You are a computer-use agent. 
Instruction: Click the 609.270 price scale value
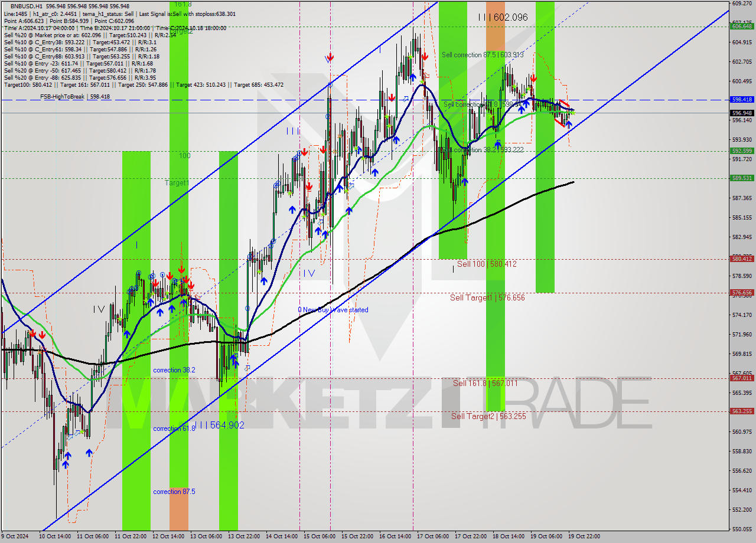click(x=742, y=3)
